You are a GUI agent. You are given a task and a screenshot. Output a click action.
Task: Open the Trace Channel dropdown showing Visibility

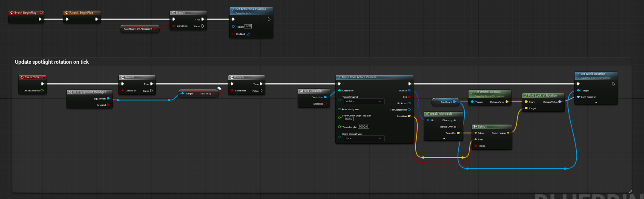[x=364, y=102]
